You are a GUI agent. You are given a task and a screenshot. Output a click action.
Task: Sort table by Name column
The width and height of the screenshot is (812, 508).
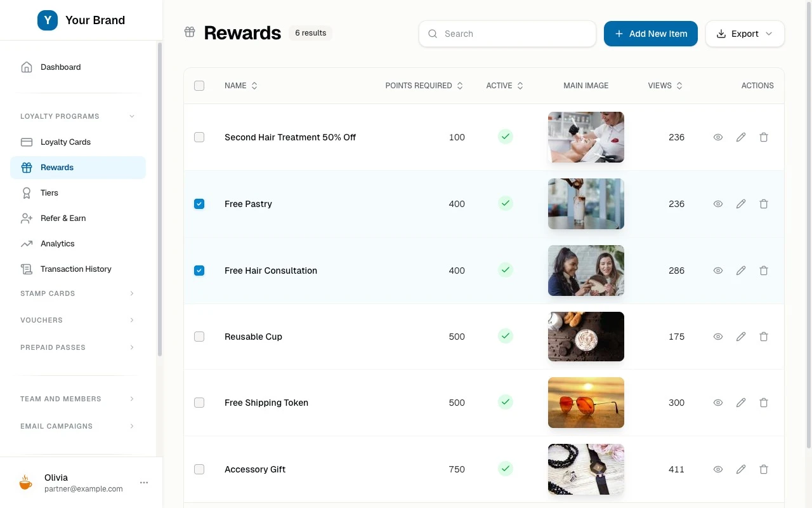(x=241, y=86)
